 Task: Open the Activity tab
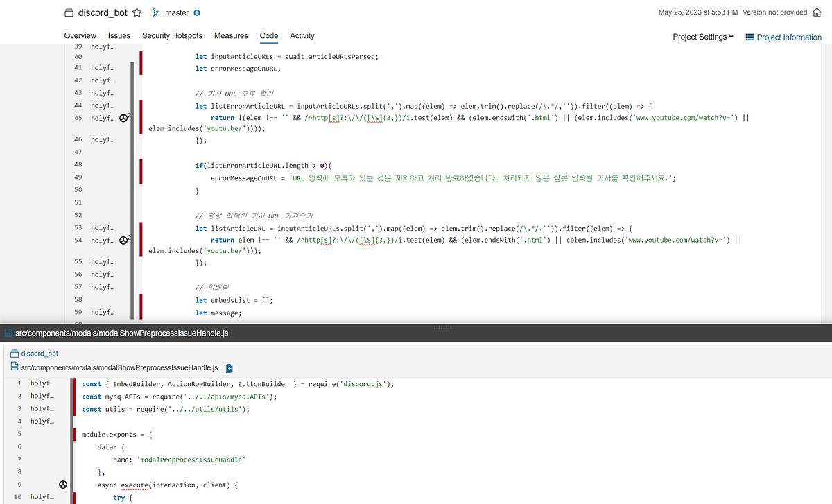(x=302, y=35)
